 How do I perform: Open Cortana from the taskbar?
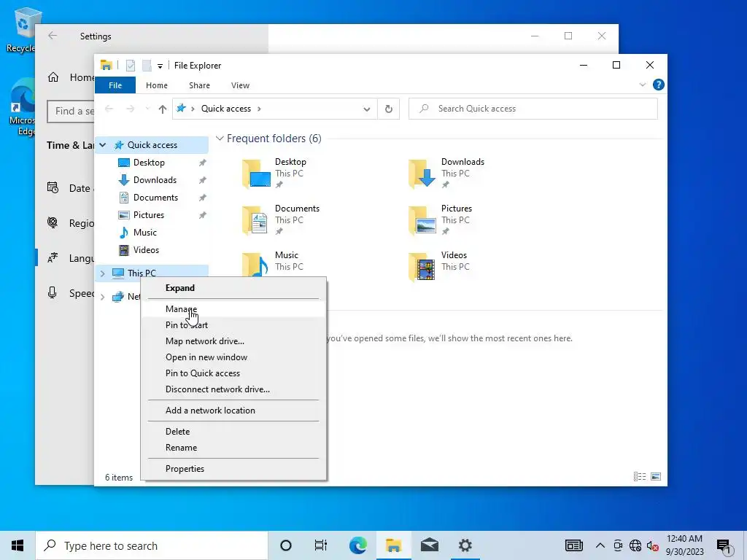pos(286,545)
